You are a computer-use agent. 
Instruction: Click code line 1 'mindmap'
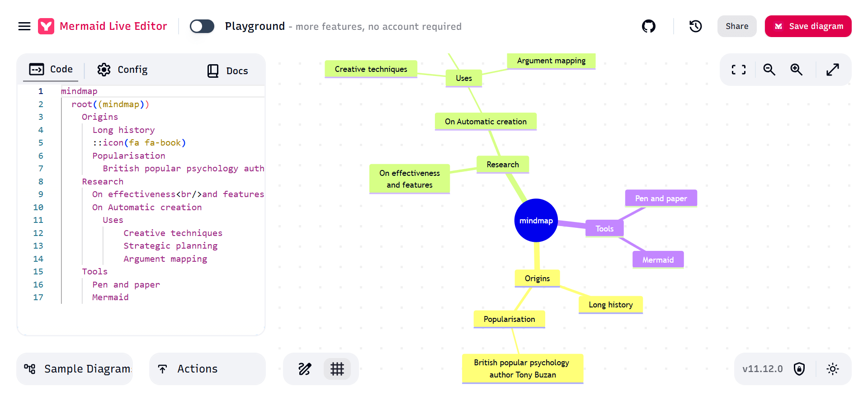[79, 91]
